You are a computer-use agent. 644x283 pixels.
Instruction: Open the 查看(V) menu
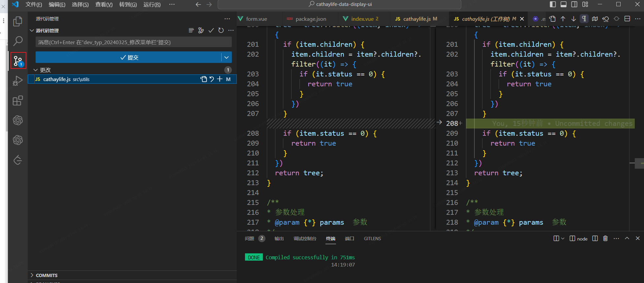104,4
